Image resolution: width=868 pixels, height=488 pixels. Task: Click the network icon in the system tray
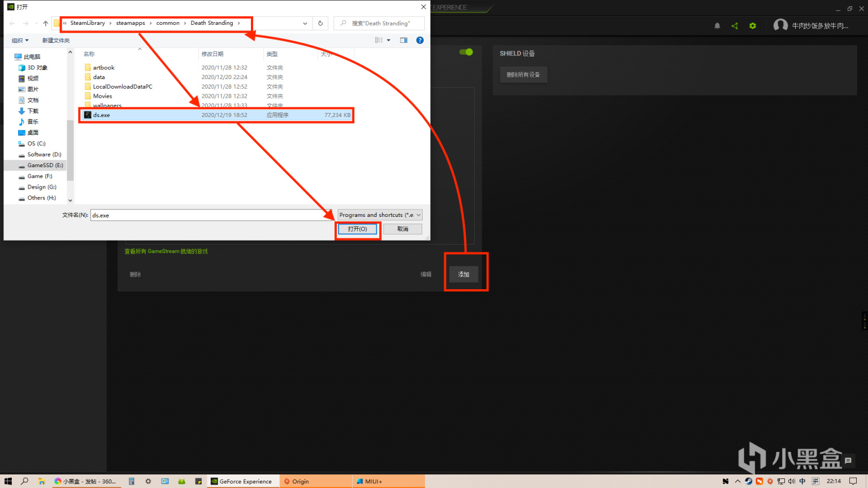(781, 481)
